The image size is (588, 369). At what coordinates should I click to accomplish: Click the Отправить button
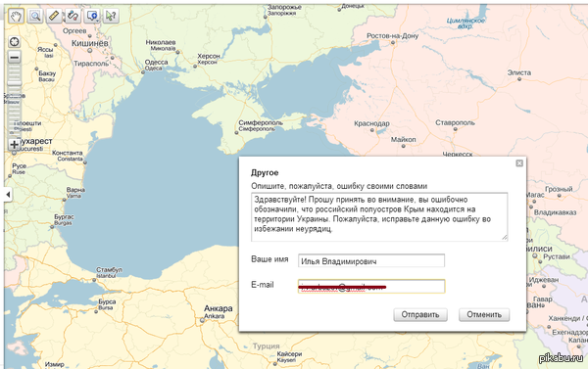(420, 315)
